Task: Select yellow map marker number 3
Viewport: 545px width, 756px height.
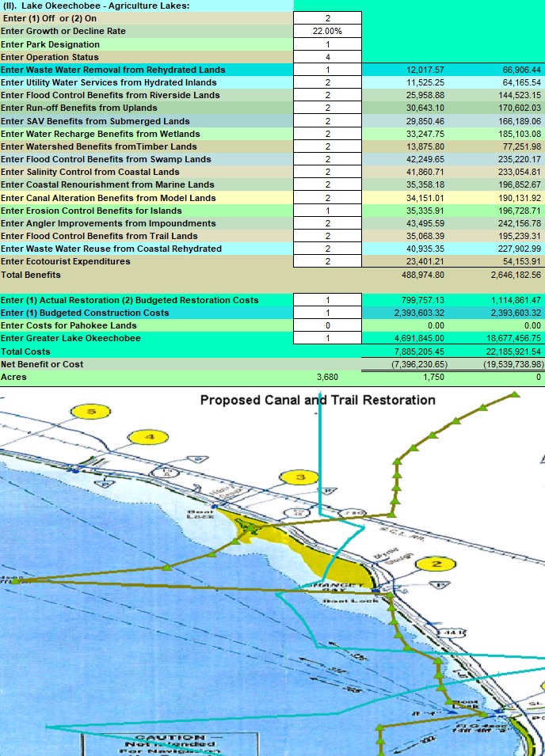Action: (300, 477)
